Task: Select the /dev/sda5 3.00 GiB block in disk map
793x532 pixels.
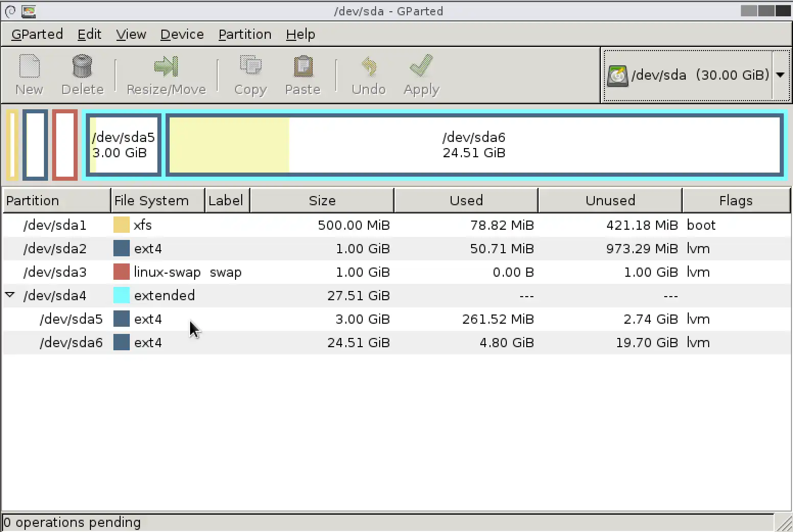Action: coord(124,145)
